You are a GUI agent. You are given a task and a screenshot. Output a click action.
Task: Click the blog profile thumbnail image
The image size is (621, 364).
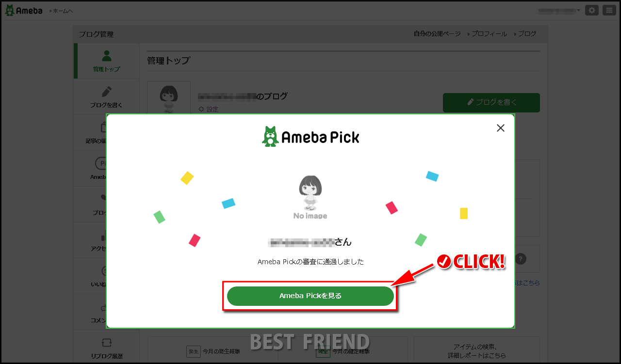coord(169,98)
